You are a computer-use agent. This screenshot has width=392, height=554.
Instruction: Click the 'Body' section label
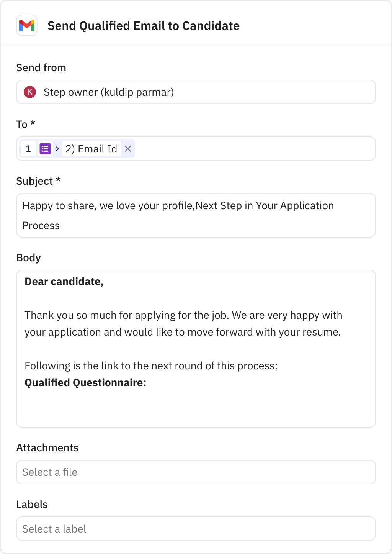(28, 257)
